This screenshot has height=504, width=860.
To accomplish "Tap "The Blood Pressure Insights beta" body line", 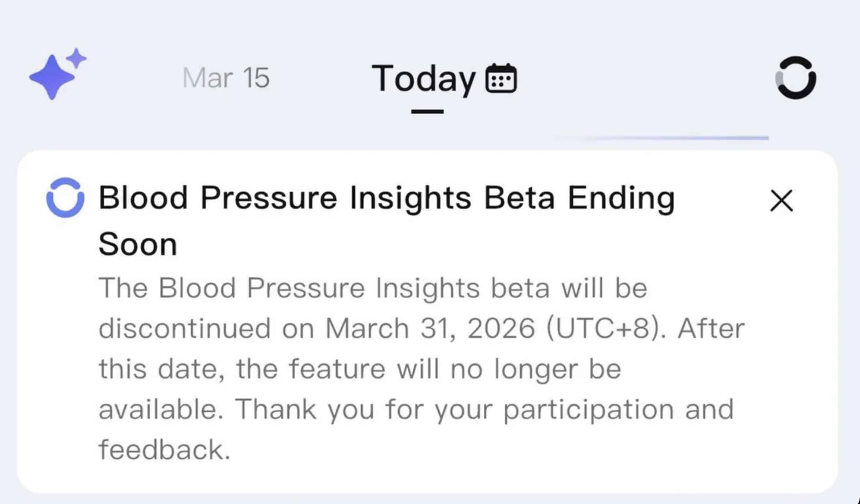I will pos(324,288).
